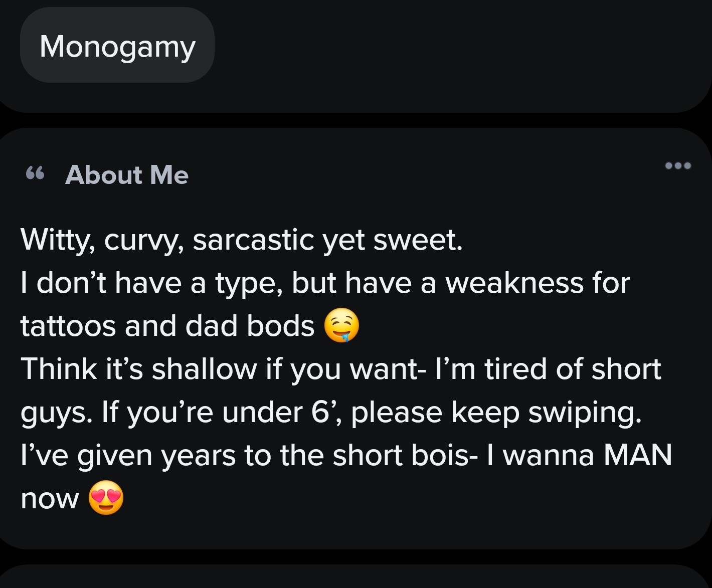The width and height of the screenshot is (712, 588).
Task: Select the Monogamy tag chip
Action: 117,46
